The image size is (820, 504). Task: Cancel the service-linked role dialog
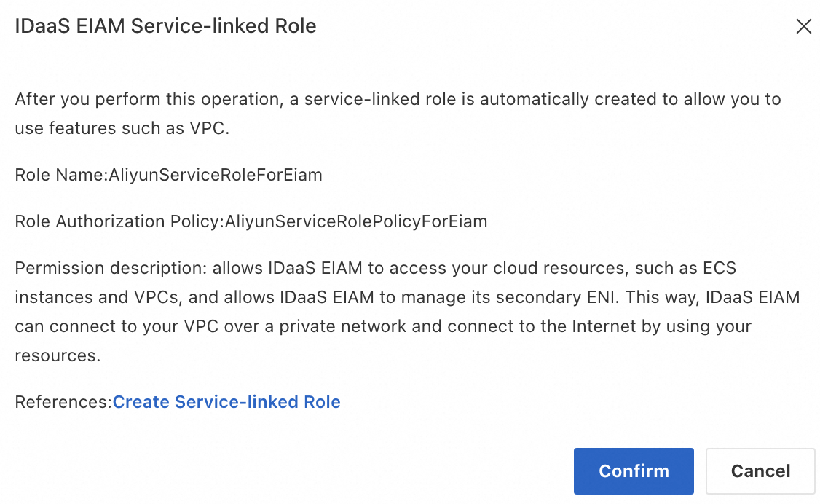760,471
